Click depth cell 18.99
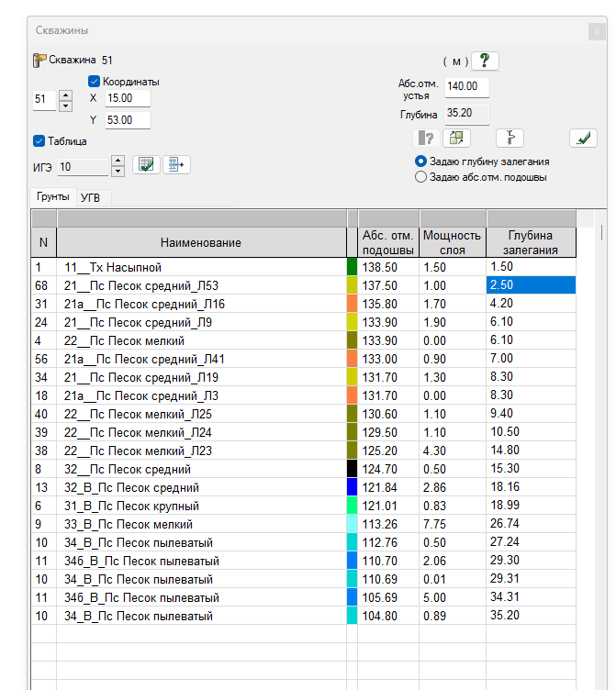This screenshot has height=690, width=616. tap(531, 506)
